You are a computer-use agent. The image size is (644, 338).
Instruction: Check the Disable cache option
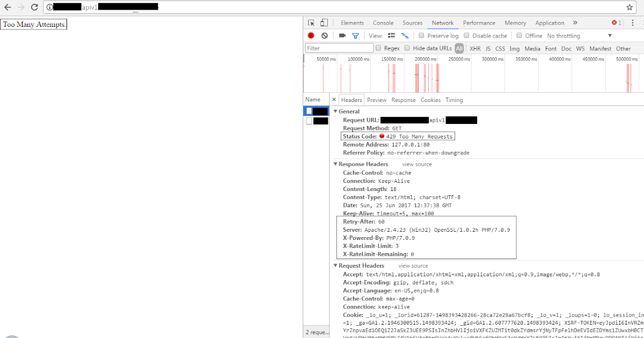(466, 35)
